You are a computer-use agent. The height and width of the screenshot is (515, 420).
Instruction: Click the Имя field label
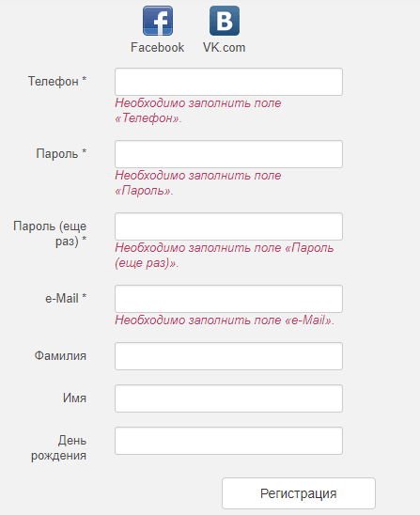click(x=74, y=398)
